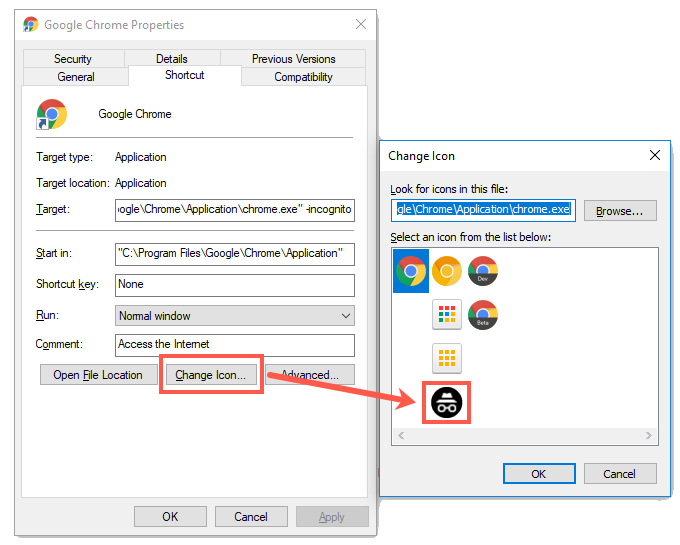
Task: Click Chrome logo in Properties title bar
Action: (x=30, y=24)
